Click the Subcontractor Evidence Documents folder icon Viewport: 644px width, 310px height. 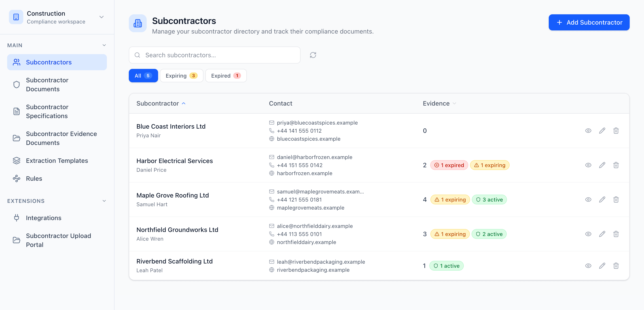(x=17, y=138)
